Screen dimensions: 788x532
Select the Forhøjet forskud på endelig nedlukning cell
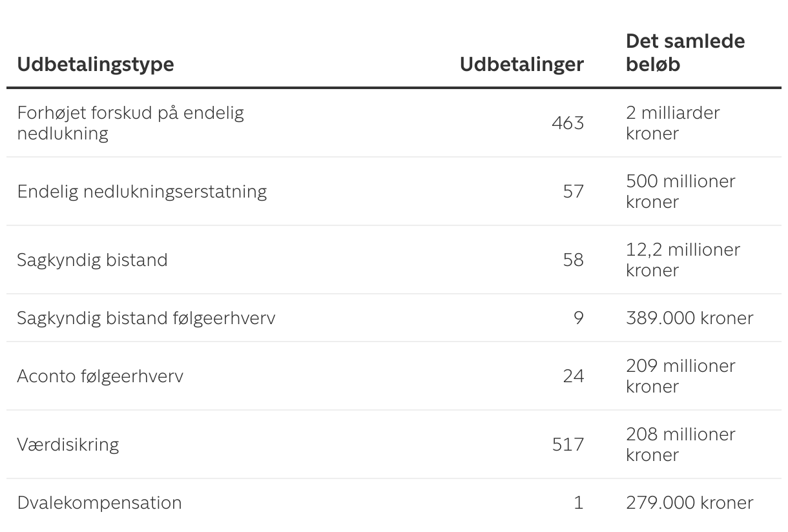coord(130,123)
